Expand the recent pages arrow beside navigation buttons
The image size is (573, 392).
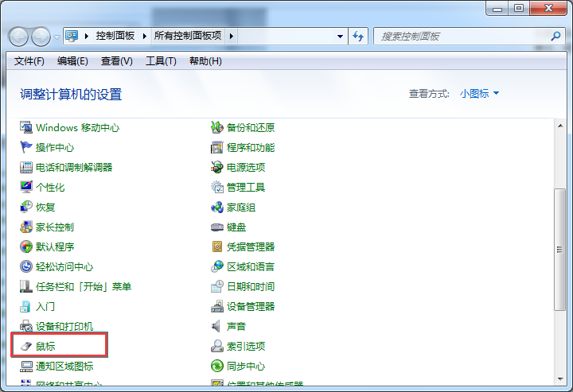[57, 37]
